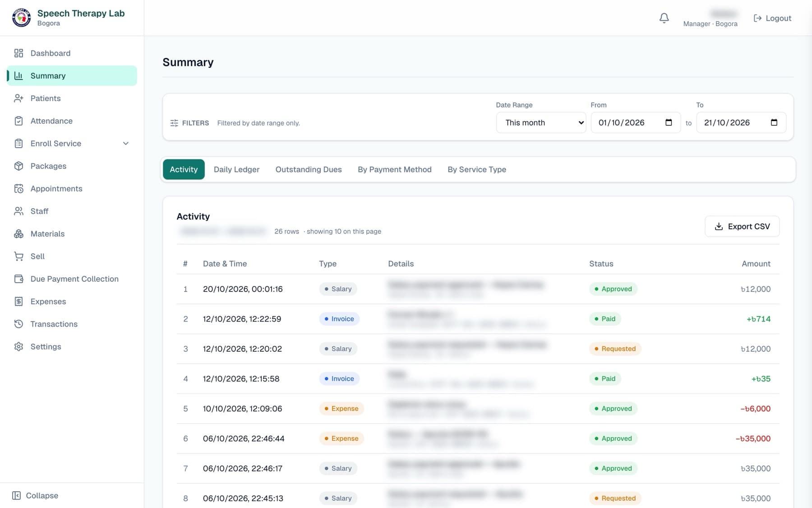Open the By Service Type tab
812x508 pixels.
coord(477,169)
